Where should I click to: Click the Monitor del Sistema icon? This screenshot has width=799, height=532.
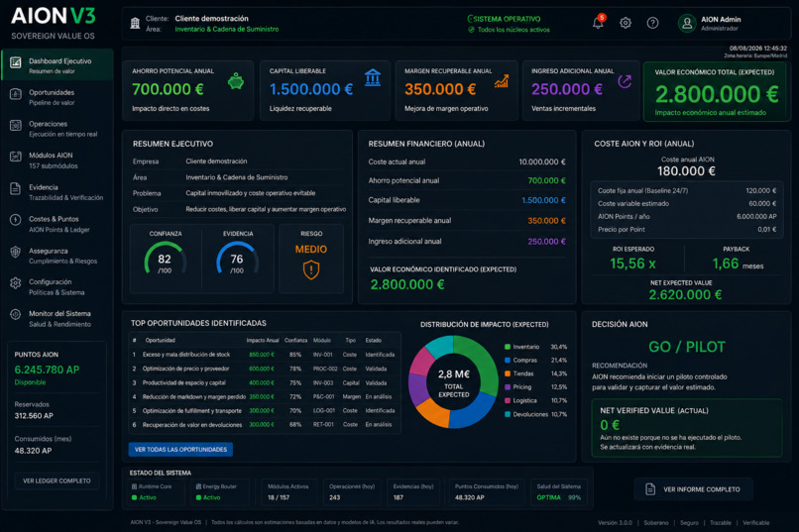point(16,315)
